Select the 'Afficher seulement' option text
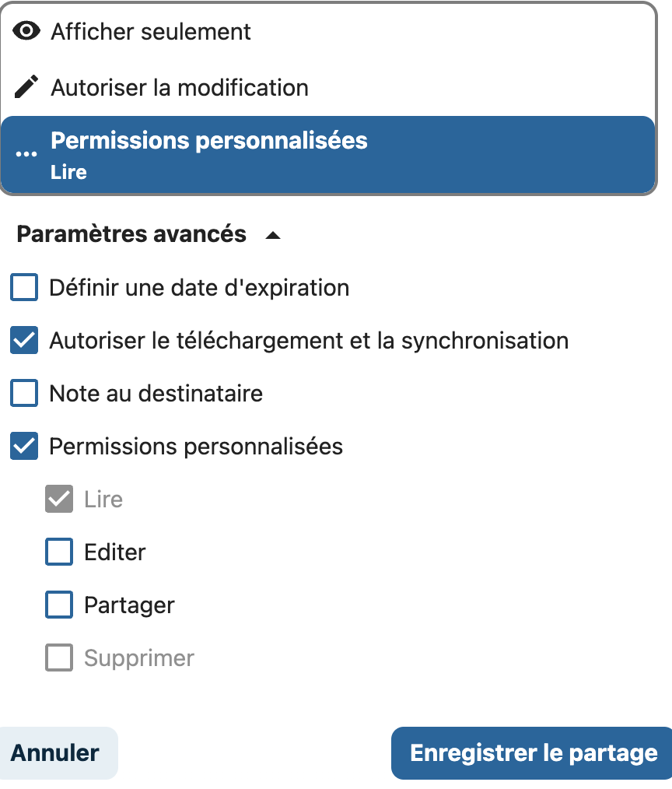The image size is (672, 789). point(150,32)
